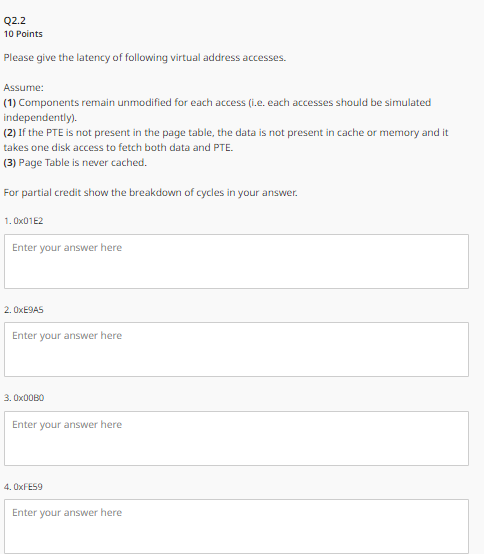Click the "1. 0x01E2" address label
The image size is (484, 554).
pos(24,221)
